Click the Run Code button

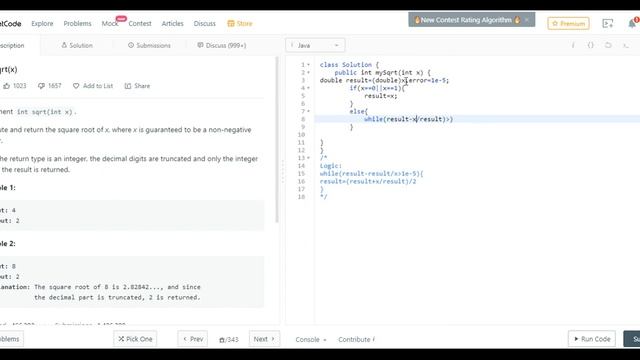click(592, 339)
